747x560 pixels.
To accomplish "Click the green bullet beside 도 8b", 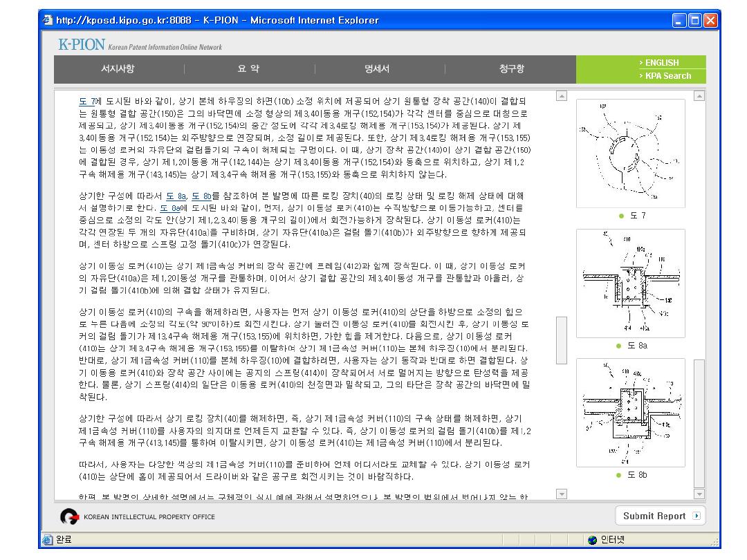I will click(618, 475).
